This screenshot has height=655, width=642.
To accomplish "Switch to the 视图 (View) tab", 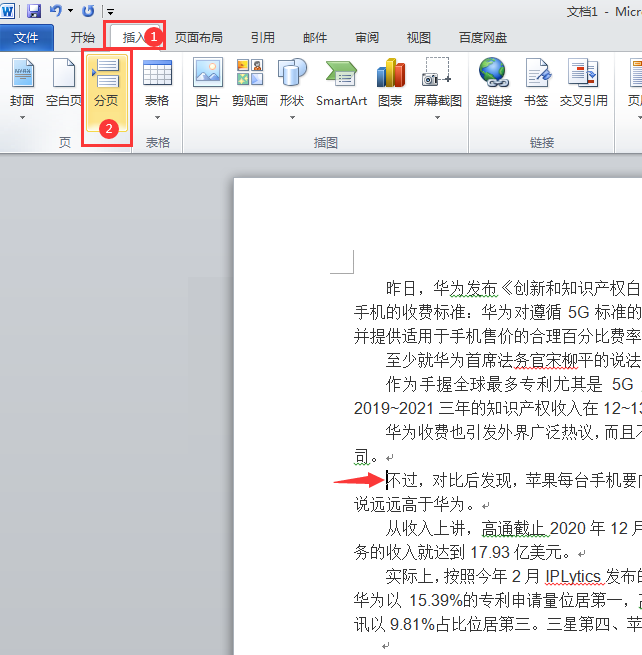I will point(419,38).
